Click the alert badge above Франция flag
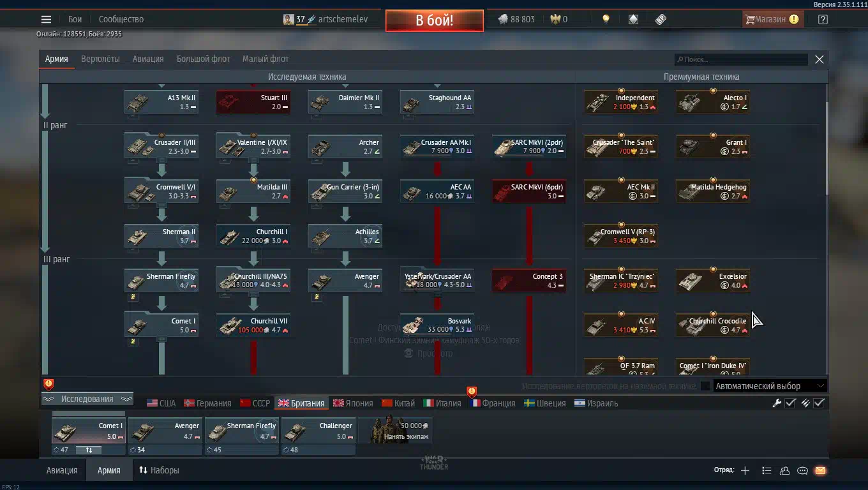The height and width of the screenshot is (490, 868). [472, 392]
